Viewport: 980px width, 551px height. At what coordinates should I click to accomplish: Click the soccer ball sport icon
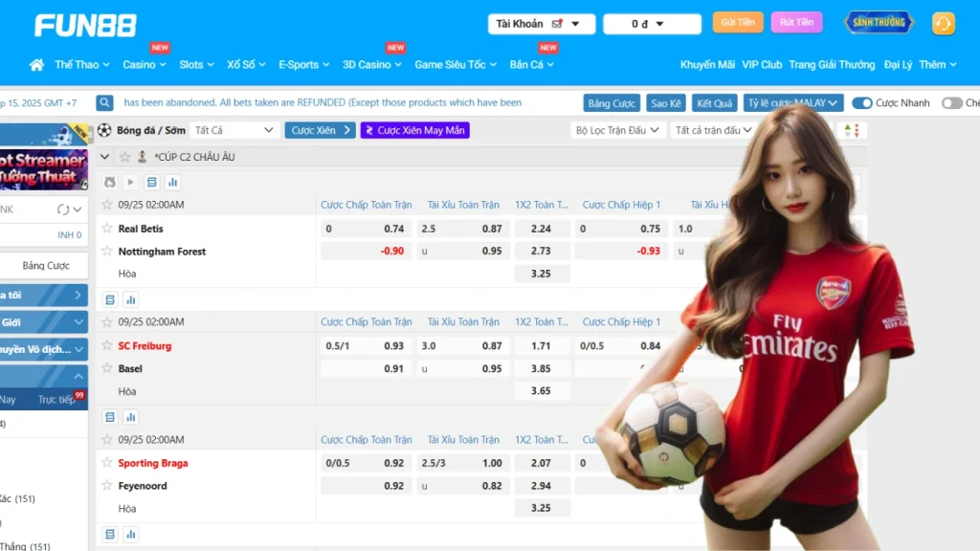point(104,130)
